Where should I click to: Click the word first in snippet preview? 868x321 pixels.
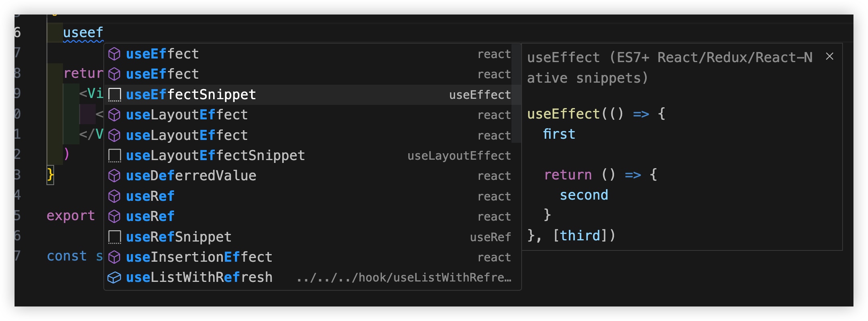(559, 134)
